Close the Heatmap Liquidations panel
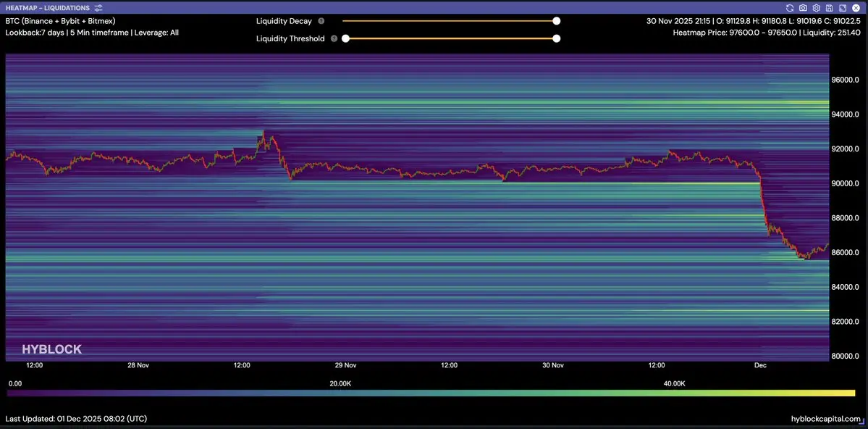 (x=855, y=8)
